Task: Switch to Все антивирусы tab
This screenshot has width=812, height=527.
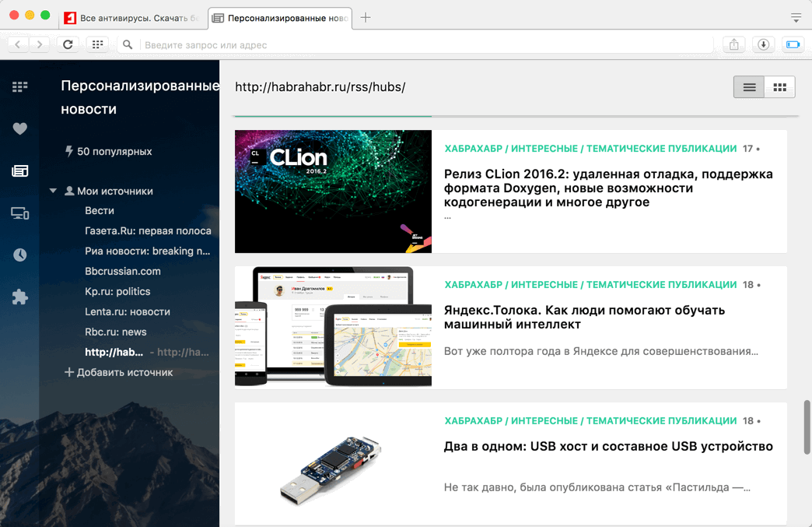Action: point(131,18)
